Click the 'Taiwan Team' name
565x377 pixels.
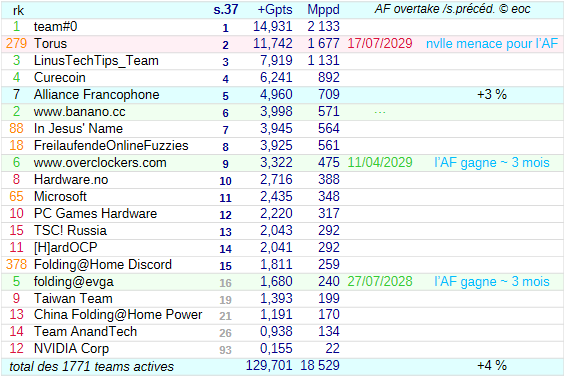73,298
